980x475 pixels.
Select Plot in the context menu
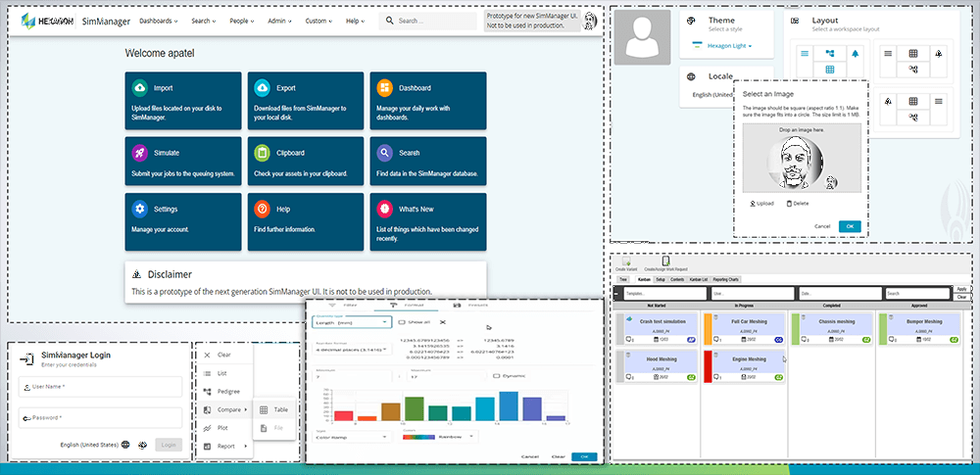click(x=225, y=428)
